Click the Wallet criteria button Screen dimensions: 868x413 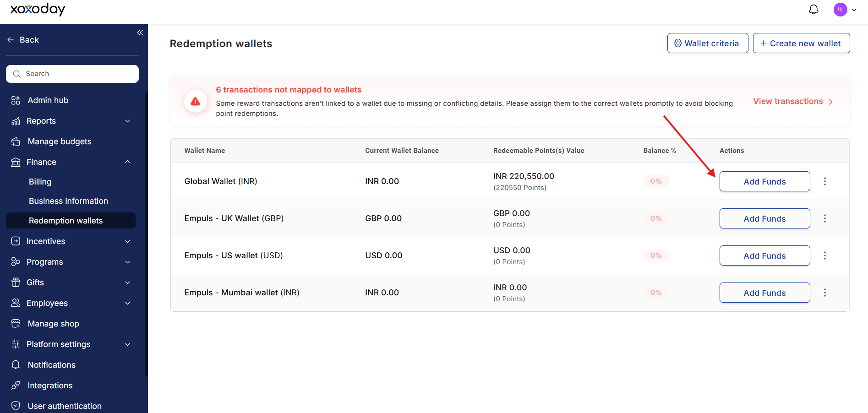[x=708, y=43]
